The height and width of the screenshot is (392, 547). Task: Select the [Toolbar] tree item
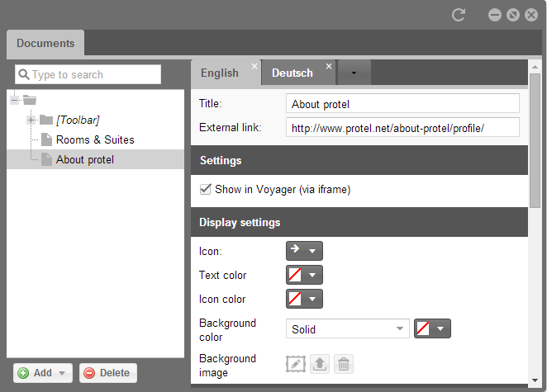[x=78, y=120]
